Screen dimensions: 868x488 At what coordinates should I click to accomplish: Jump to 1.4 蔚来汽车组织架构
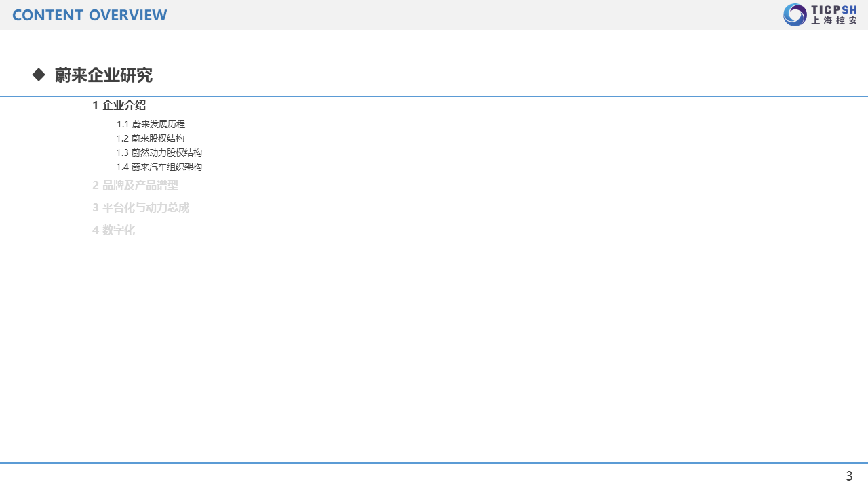(159, 167)
